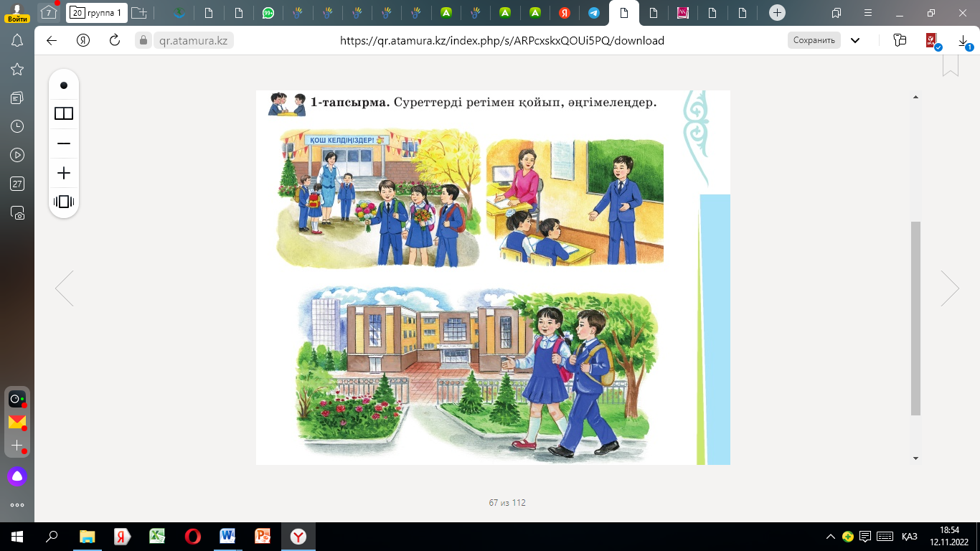This screenshot has width=980, height=551.
Task: Open File Explorer from the taskbar
Action: [x=87, y=536]
